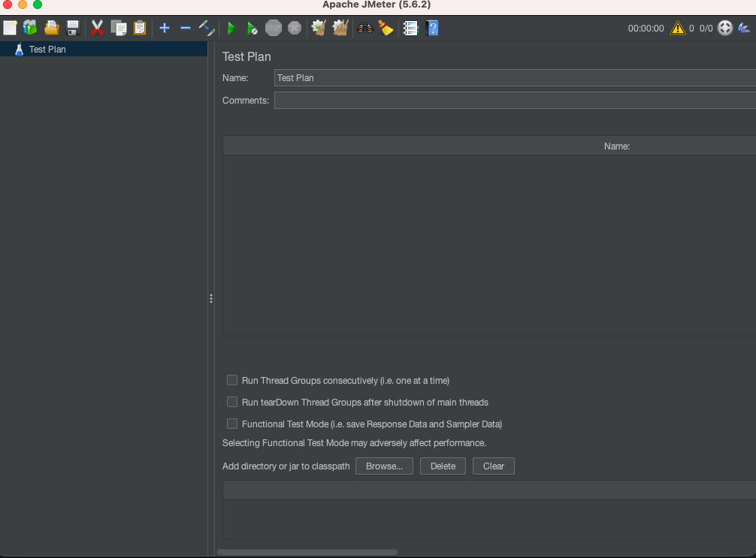The height and width of the screenshot is (558, 756).
Task: Click the 00:00:00 elapsed time text
Action: pyautogui.click(x=646, y=29)
